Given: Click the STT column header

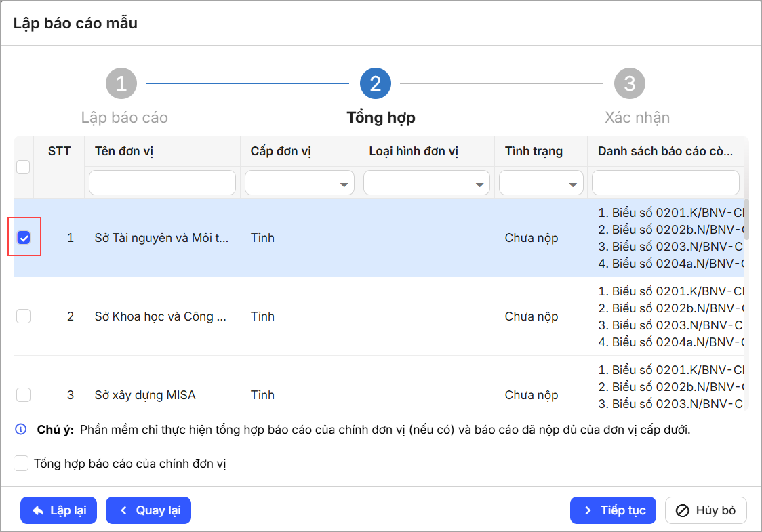Looking at the screenshot, I should tap(59, 151).
